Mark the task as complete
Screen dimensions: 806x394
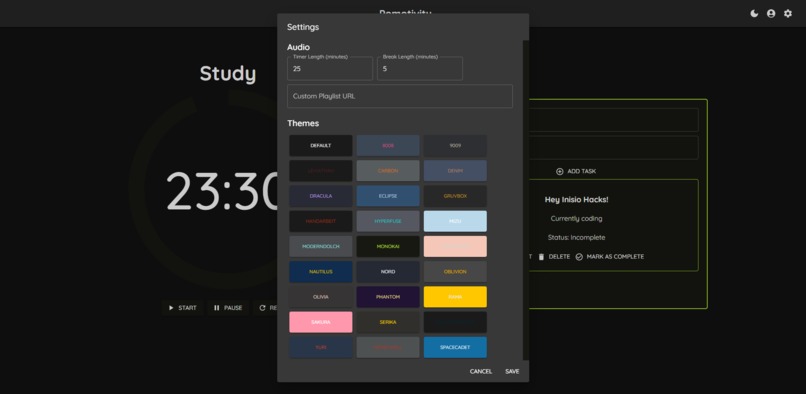pyautogui.click(x=610, y=257)
